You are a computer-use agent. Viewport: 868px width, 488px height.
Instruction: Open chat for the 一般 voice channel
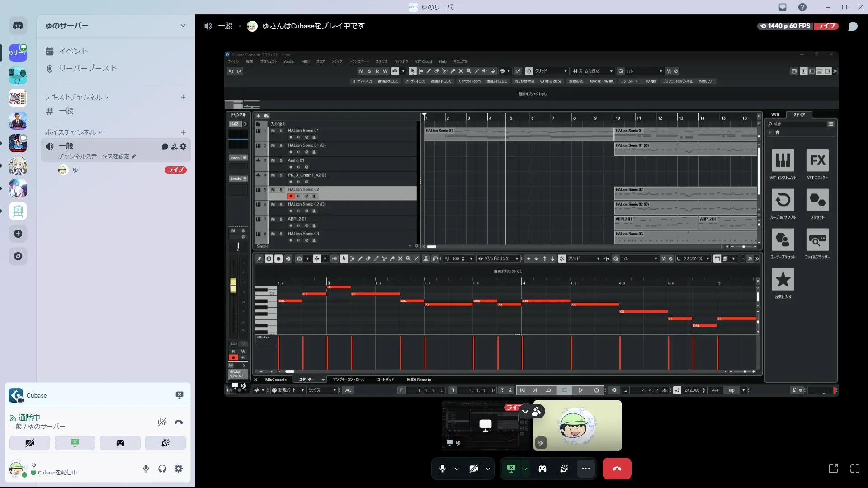[x=165, y=146]
